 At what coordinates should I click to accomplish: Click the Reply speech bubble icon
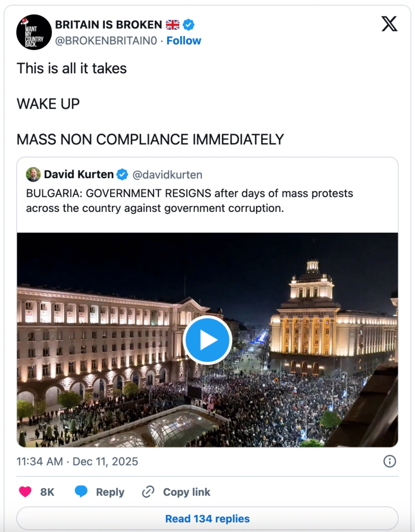(x=81, y=492)
